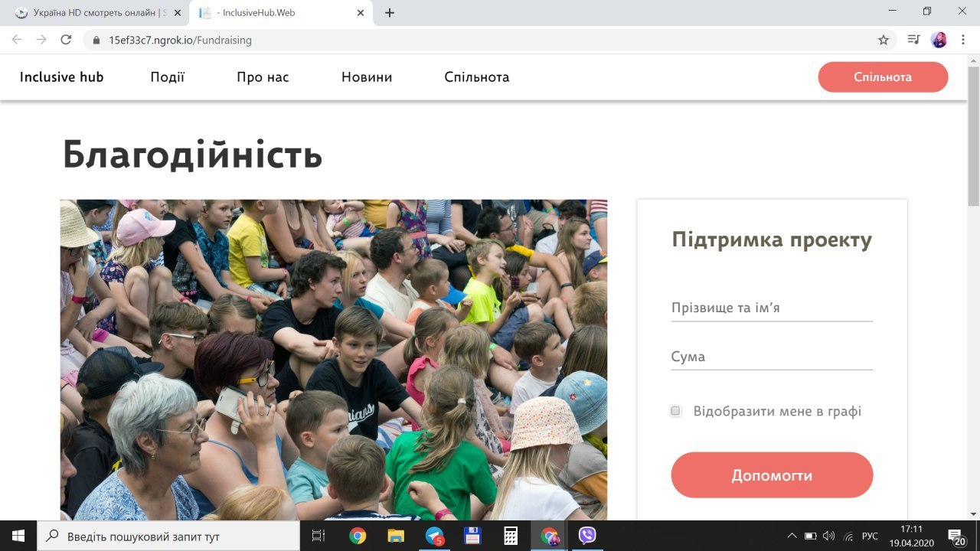Click the volume speaker tray icon
Image resolution: width=980 pixels, height=551 pixels.
pos(829,536)
